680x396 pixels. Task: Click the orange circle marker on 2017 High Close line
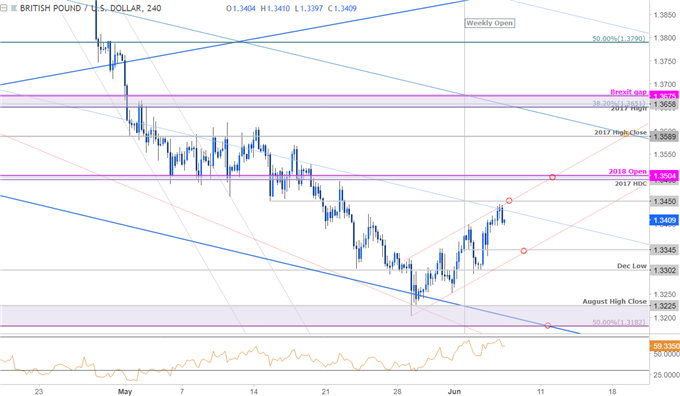[x=626, y=134]
